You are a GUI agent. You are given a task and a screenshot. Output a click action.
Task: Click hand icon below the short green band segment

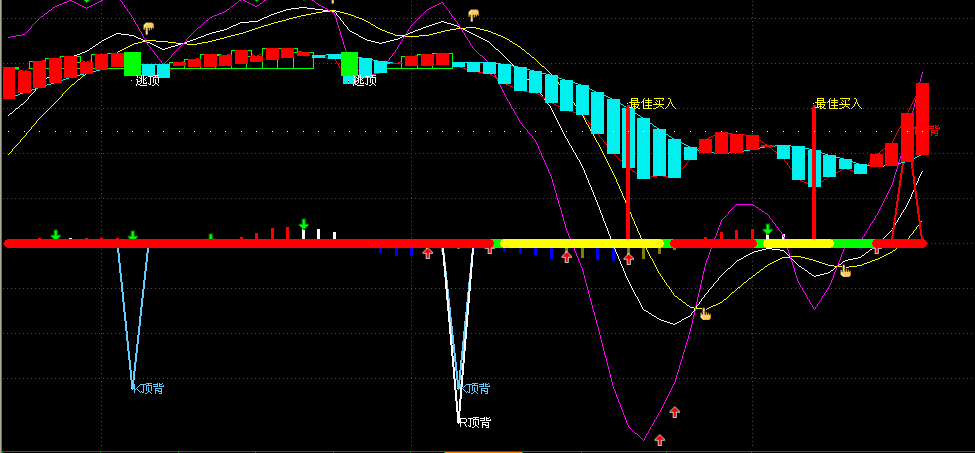click(x=846, y=270)
